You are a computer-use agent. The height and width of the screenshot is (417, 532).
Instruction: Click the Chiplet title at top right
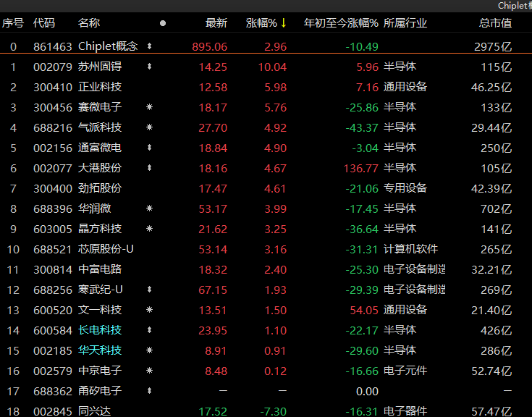515,5
